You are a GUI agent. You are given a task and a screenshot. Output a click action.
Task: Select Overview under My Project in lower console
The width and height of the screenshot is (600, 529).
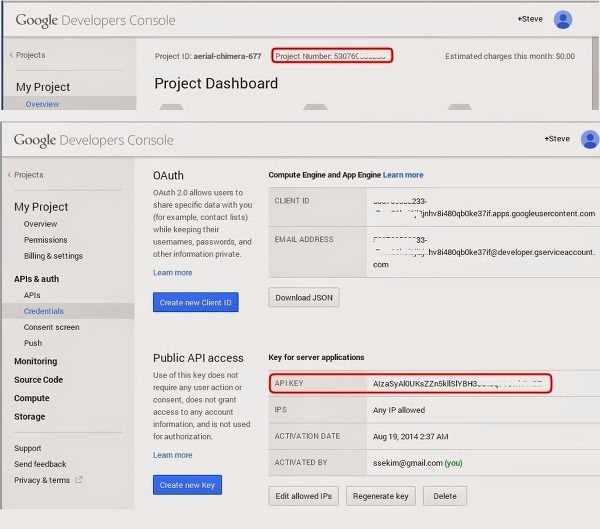tap(40, 224)
